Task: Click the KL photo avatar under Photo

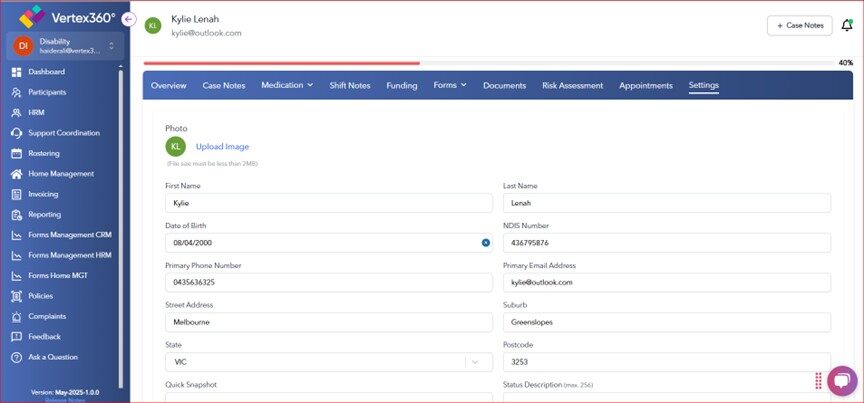Action: point(175,147)
